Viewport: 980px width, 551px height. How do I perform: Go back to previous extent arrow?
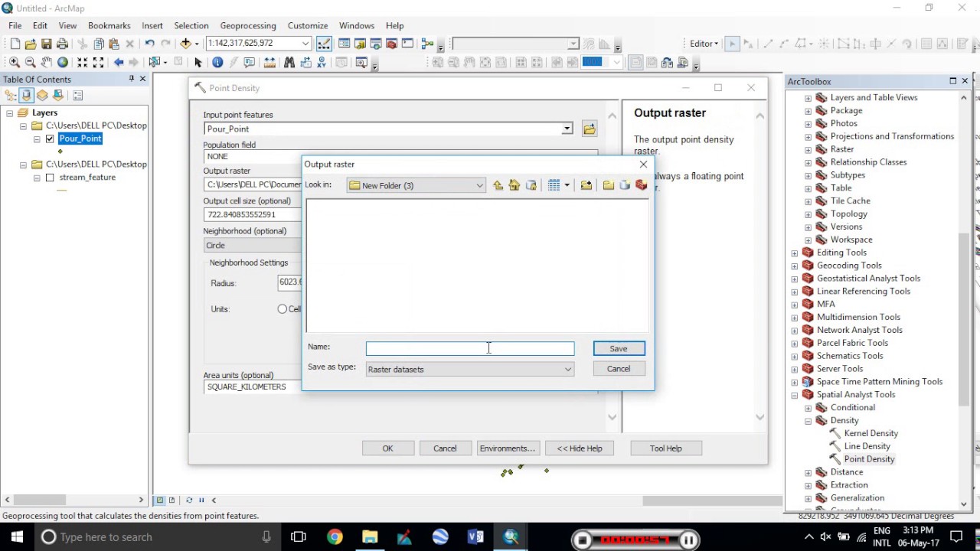click(x=119, y=63)
